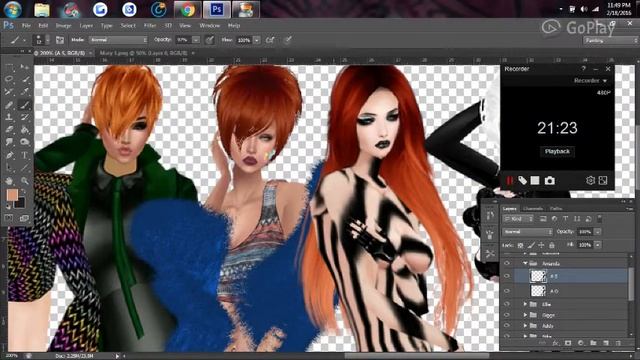The height and width of the screenshot is (360, 640).
Task: Select the Crop tool
Action: (9, 92)
